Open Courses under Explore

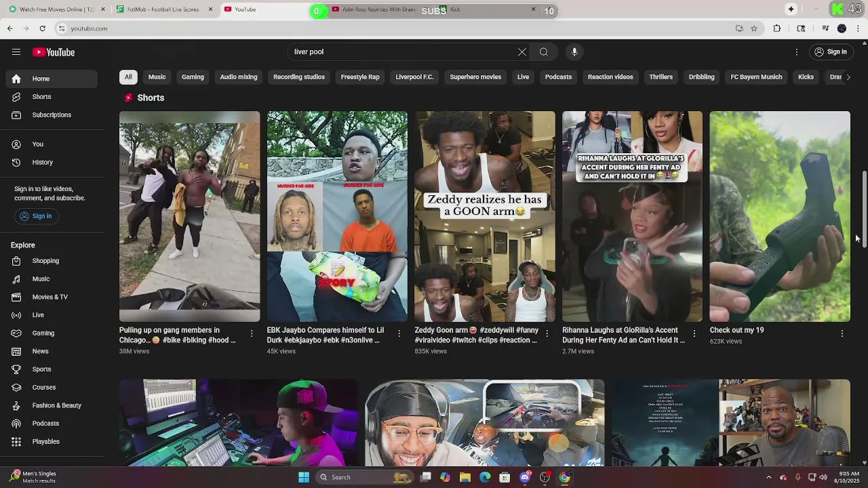[x=52, y=388]
